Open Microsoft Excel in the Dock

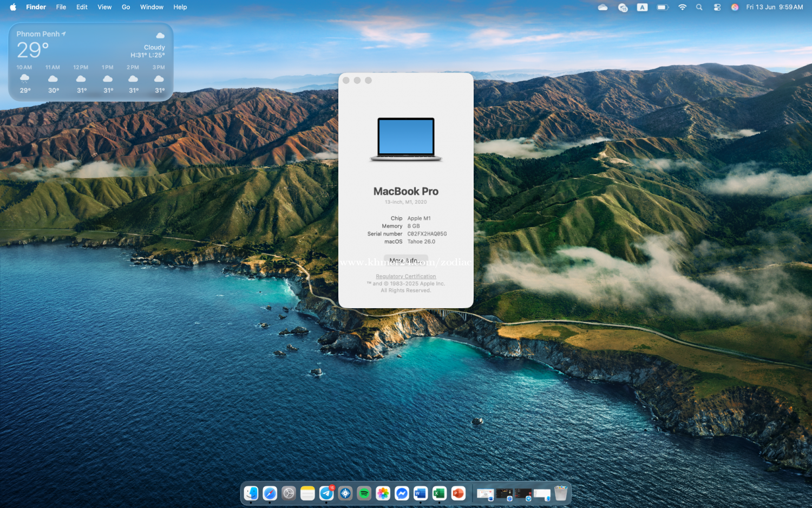click(x=440, y=493)
